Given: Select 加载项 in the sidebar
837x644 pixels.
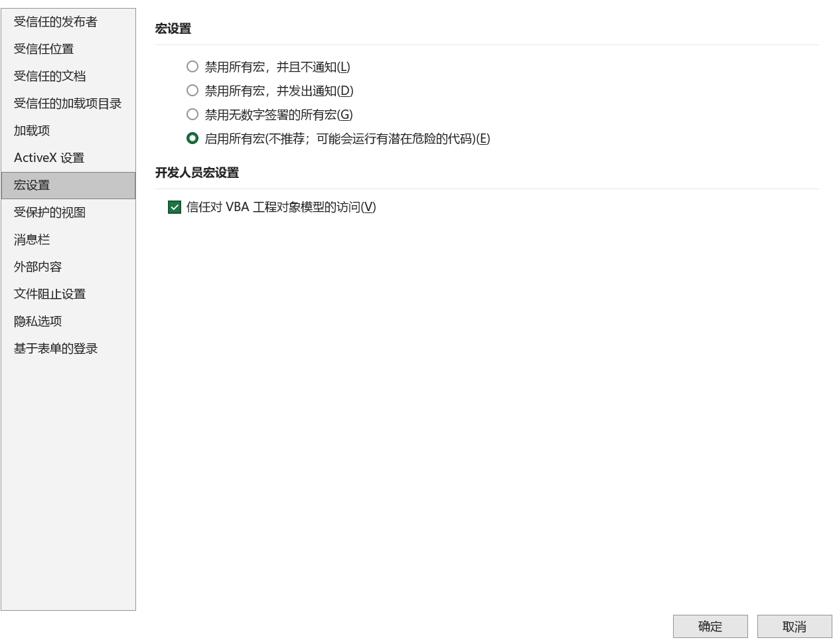Looking at the screenshot, I should [31, 131].
